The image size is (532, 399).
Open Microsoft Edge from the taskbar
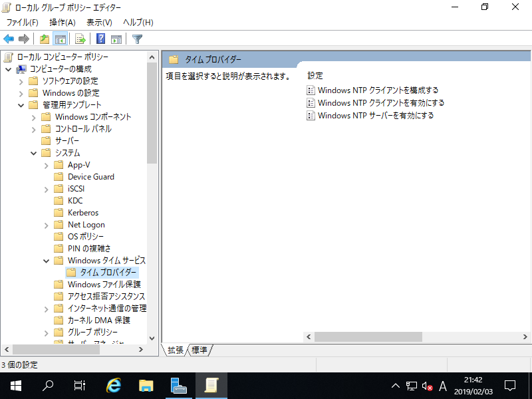[x=113, y=385]
